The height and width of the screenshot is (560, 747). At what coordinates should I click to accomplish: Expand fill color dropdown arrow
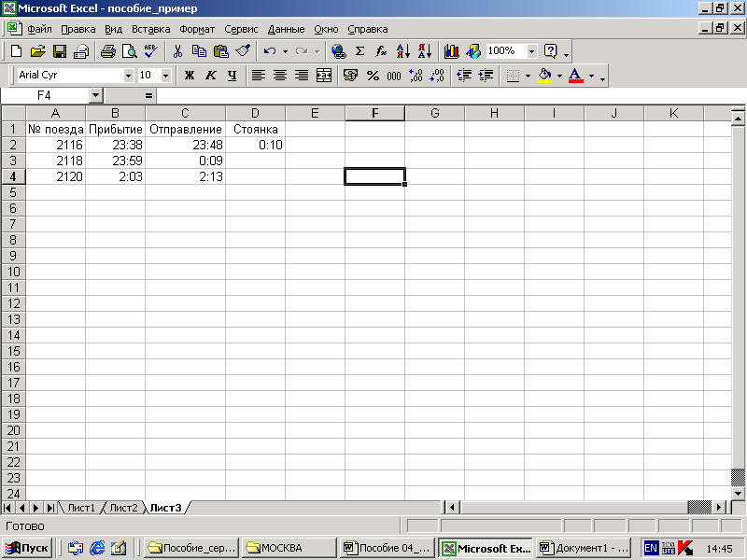[559, 76]
